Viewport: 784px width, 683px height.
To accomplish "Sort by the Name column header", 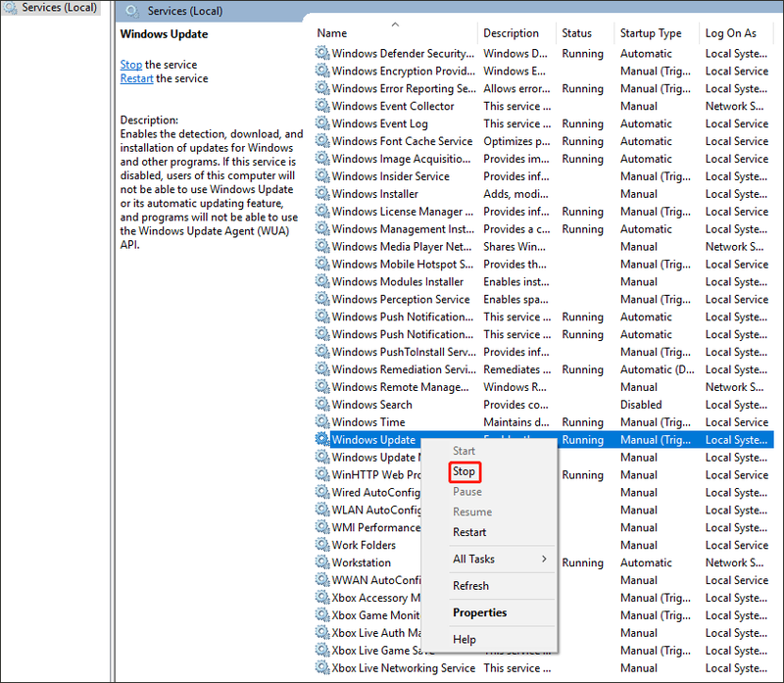I will point(395,33).
